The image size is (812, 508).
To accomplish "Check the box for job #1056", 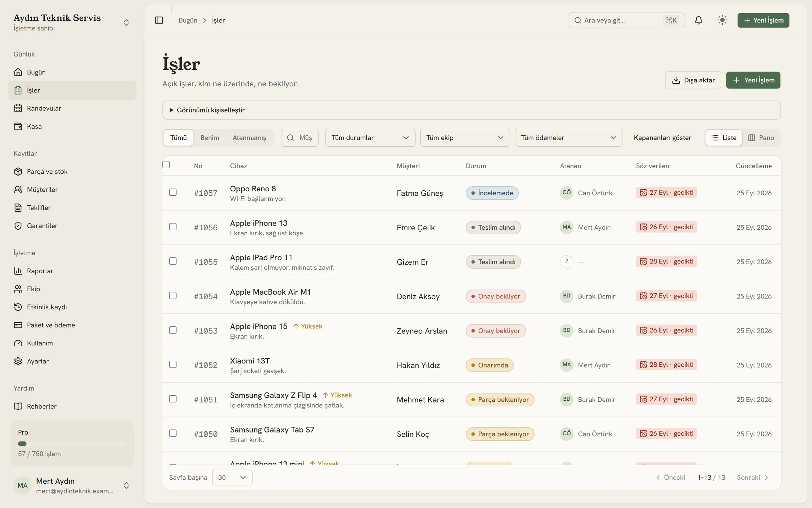I will [173, 227].
